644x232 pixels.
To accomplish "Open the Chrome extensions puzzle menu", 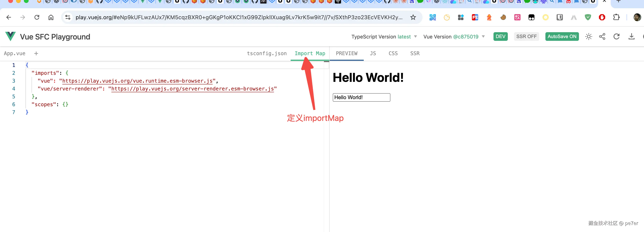I will click(x=616, y=17).
